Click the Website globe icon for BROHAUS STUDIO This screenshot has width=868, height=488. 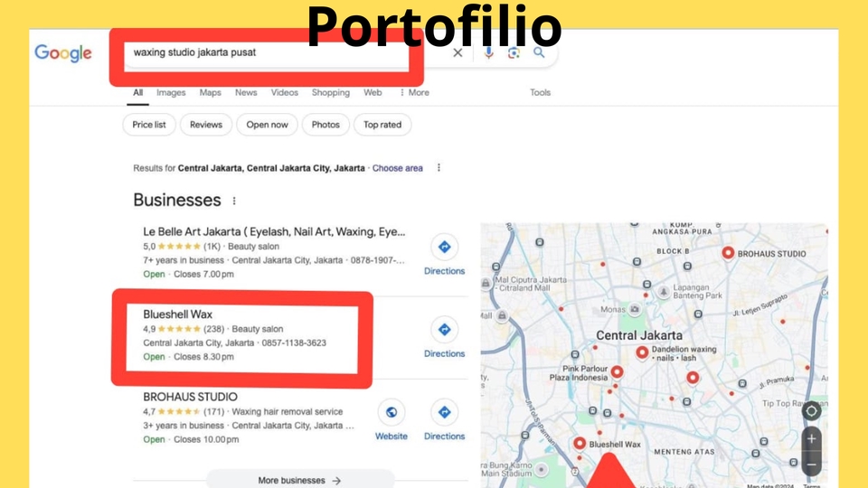pos(392,412)
